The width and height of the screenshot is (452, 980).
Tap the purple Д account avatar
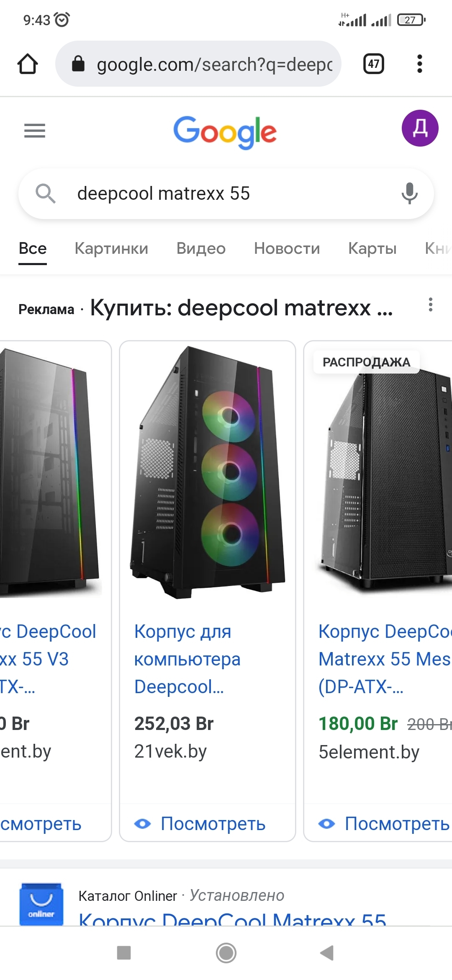coord(420,128)
